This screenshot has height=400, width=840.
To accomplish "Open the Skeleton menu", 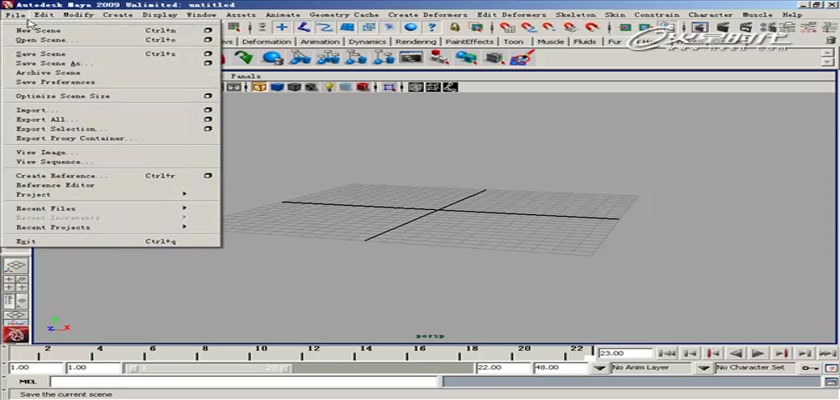I will pyautogui.click(x=576, y=15).
